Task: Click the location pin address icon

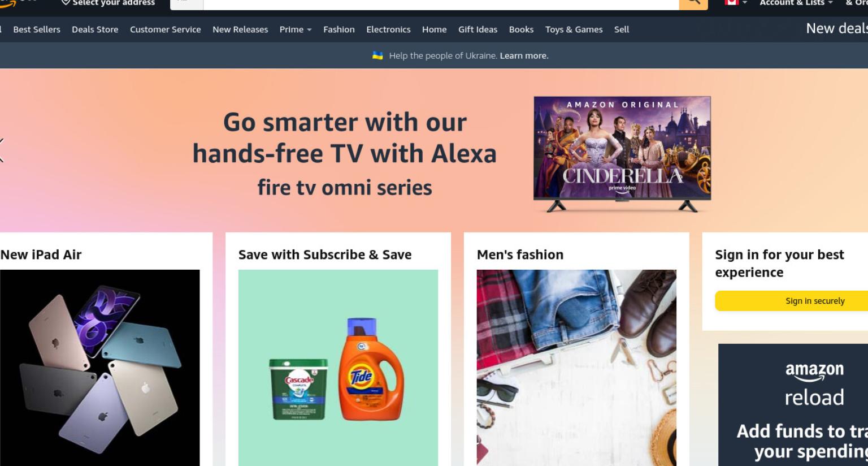Action: 66,3
